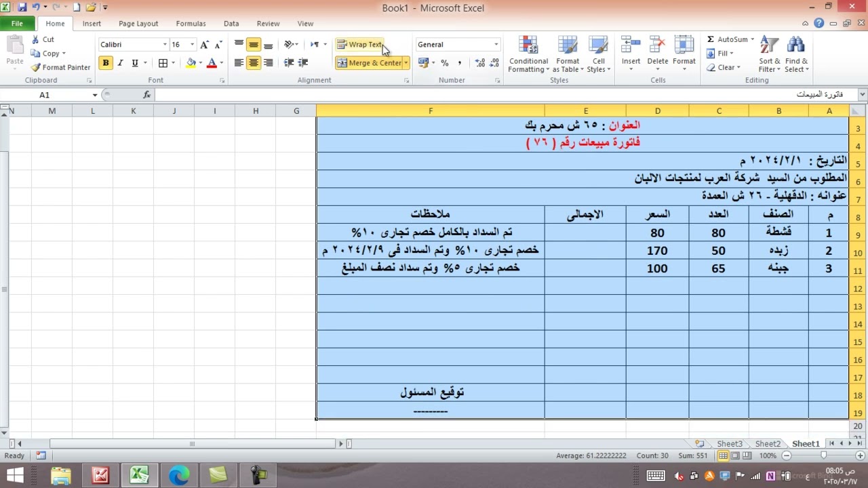This screenshot has height=488, width=868.
Task: Apply Percent Style number format
Action: tap(445, 63)
